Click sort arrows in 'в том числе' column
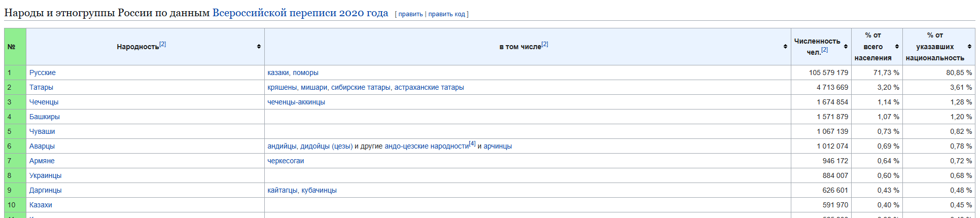 [785, 47]
